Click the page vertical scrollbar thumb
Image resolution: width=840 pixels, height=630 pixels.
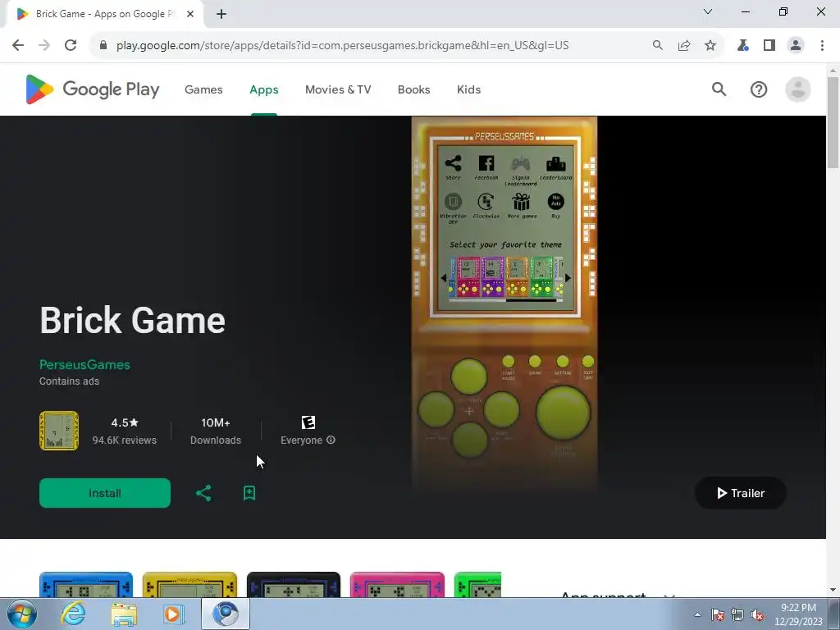[833, 123]
